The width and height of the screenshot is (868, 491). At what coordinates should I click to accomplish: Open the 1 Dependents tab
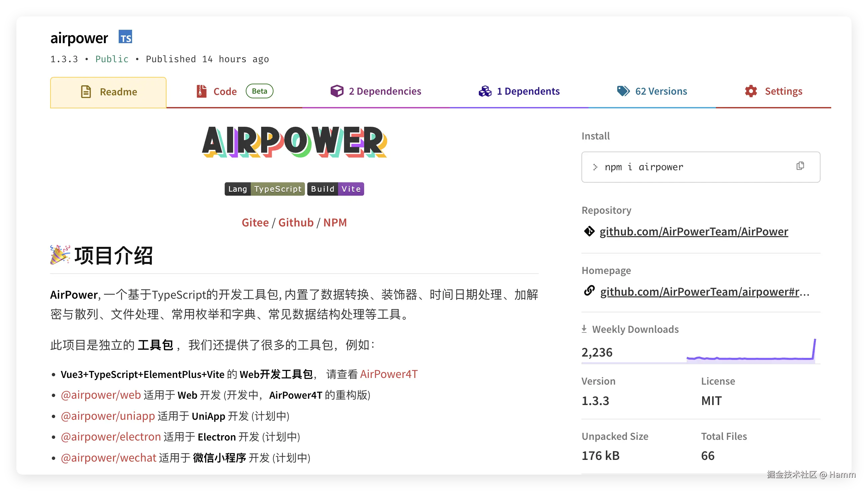tap(528, 91)
